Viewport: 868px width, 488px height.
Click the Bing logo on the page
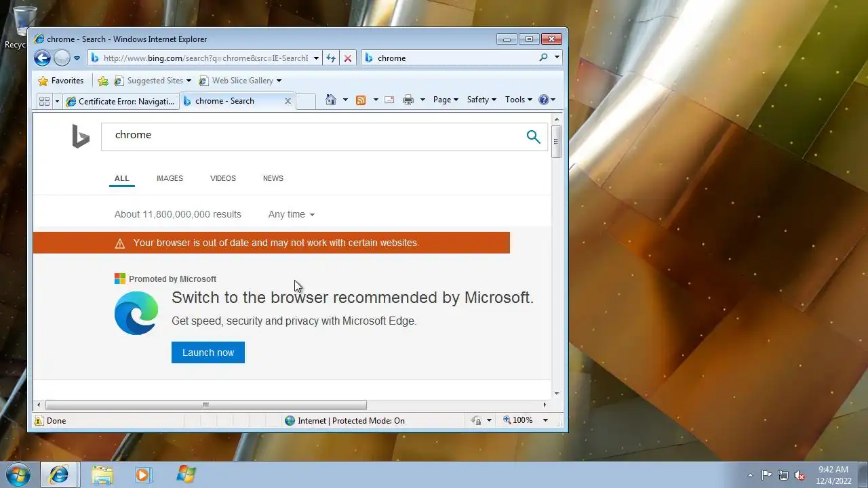(81, 136)
